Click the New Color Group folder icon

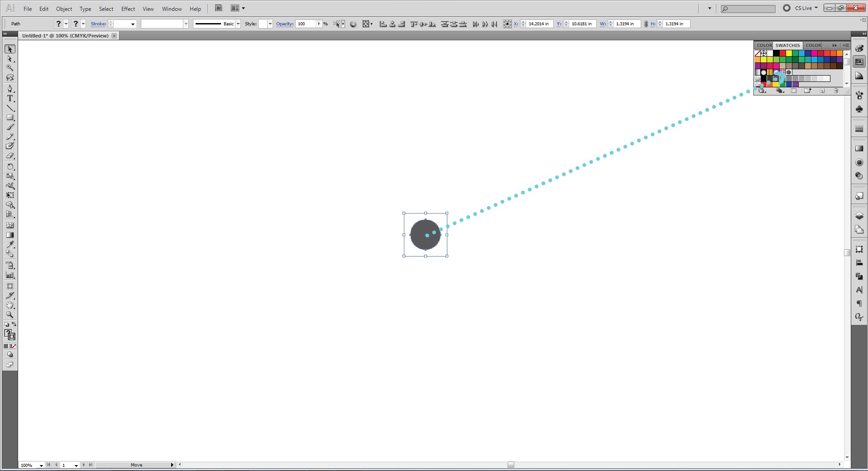coord(807,90)
